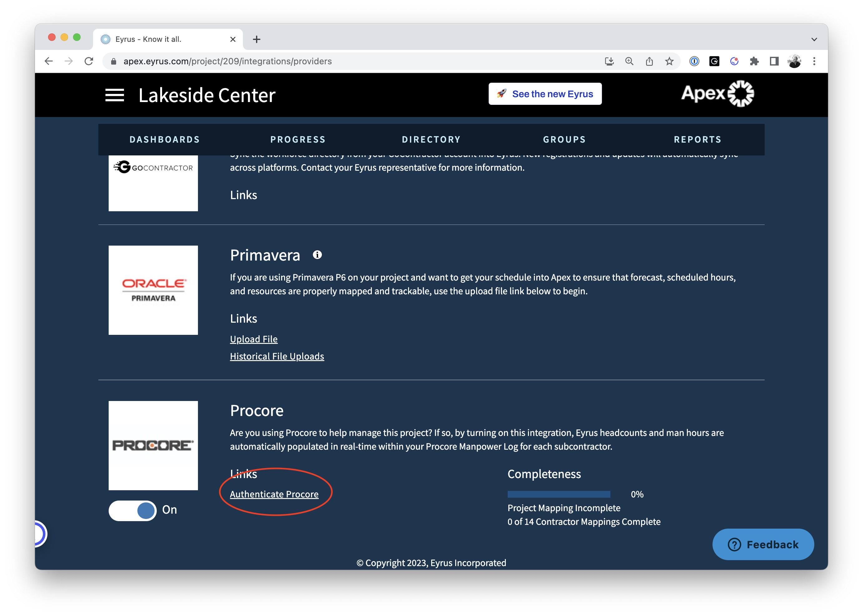The image size is (863, 616).
Task: Open the Chrome three-dot menu
Action: pyautogui.click(x=814, y=61)
